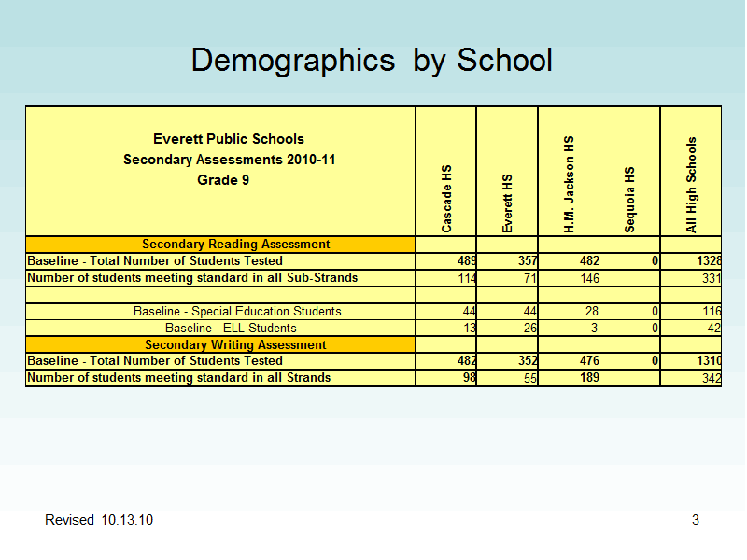Click ELL Students value 3 for H.M. Jackson HS
Viewport: 747px width, 560px height.
(x=595, y=329)
